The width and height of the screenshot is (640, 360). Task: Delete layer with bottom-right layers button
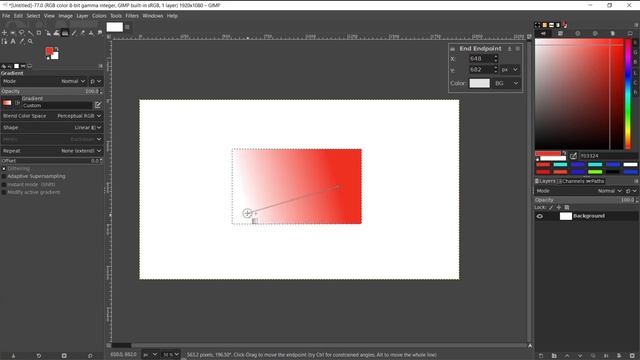(632, 356)
